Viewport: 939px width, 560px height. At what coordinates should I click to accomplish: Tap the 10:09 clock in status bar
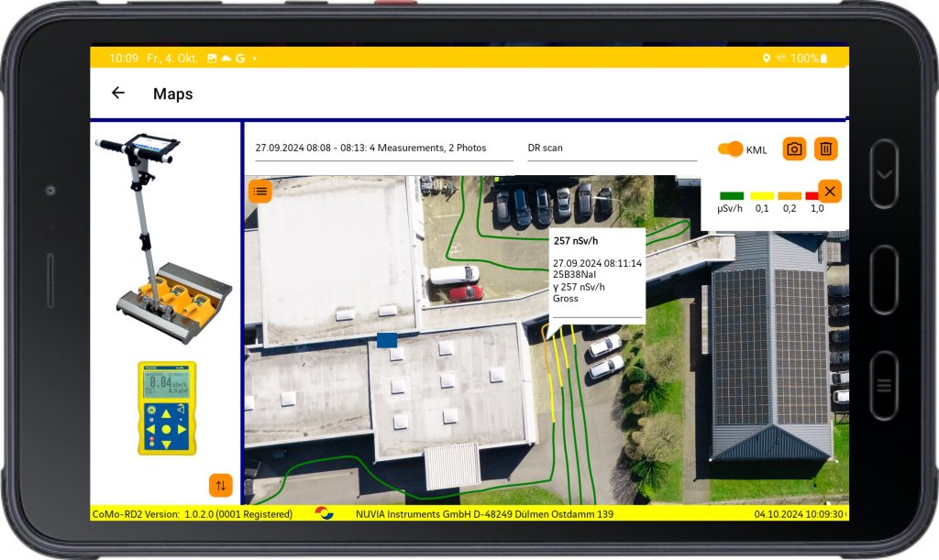pos(124,58)
